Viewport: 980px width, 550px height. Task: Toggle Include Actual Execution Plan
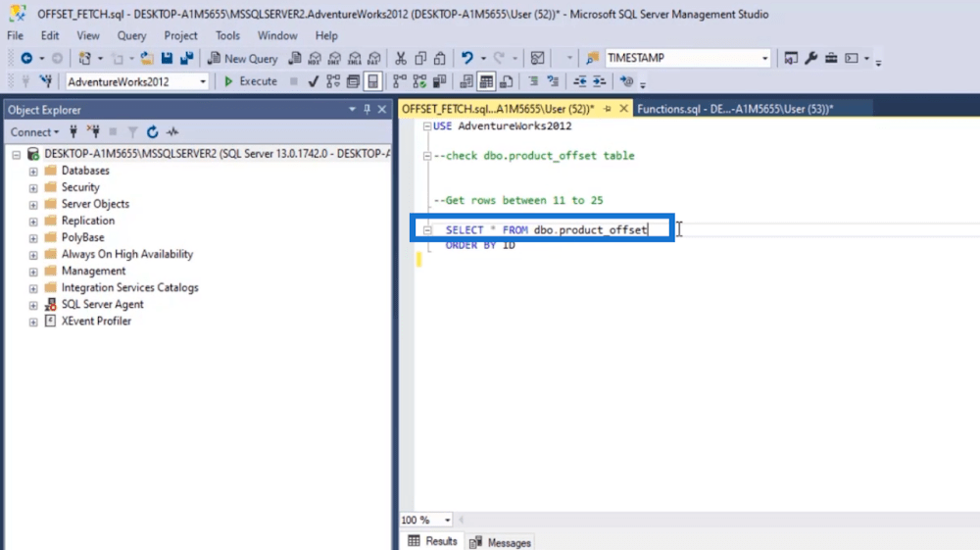400,81
